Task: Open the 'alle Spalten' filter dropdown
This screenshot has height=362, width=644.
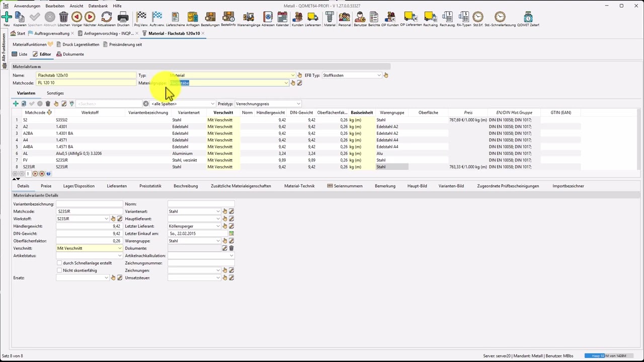Action: point(212,104)
